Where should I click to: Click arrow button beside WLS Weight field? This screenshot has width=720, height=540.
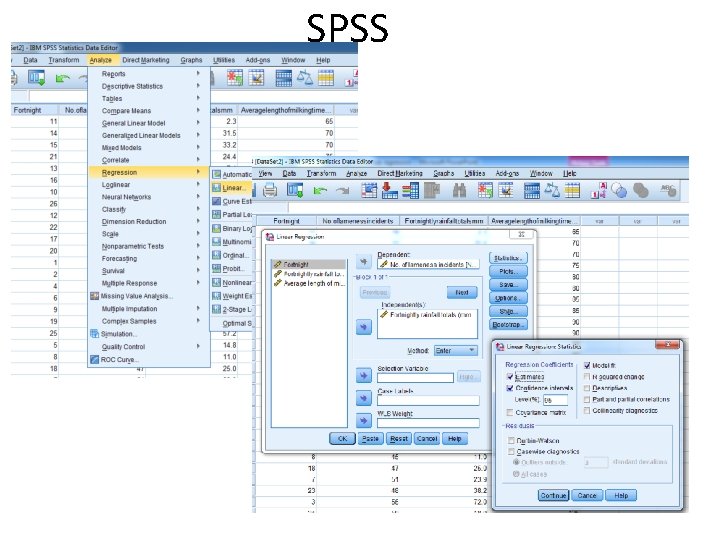point(364,421)
